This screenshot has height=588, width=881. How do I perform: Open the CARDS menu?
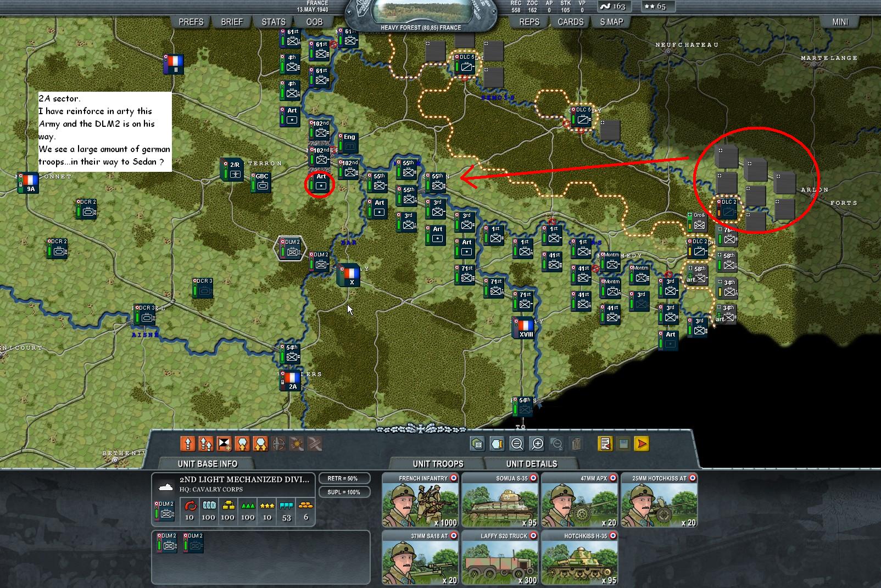click(x=571, y=22)
